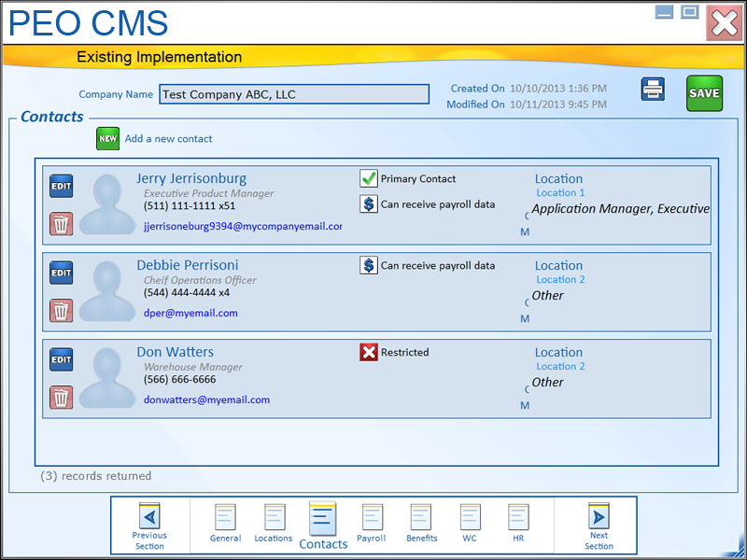Image resolution: width=747 pixels, height=560 pixels.
Task: Toggle Jerry's Primary Contact checkmark
Action: 369,178
